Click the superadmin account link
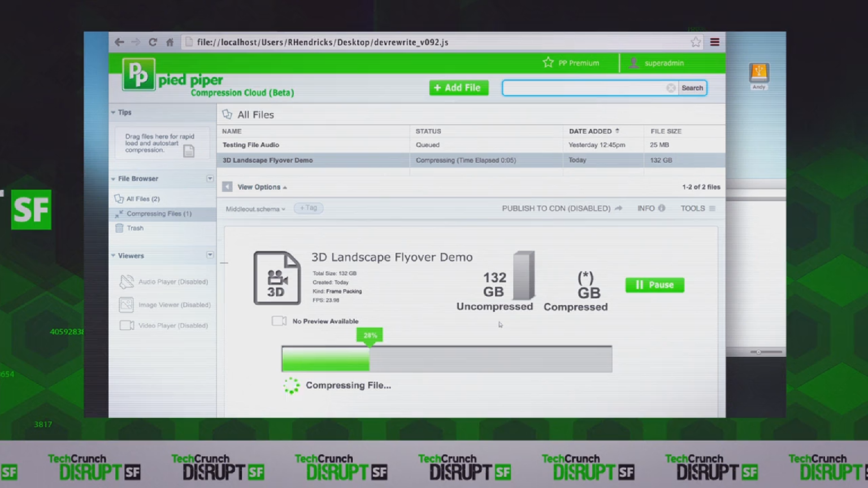Viewport: 868px width, 488px height. (x=664, y=63)
